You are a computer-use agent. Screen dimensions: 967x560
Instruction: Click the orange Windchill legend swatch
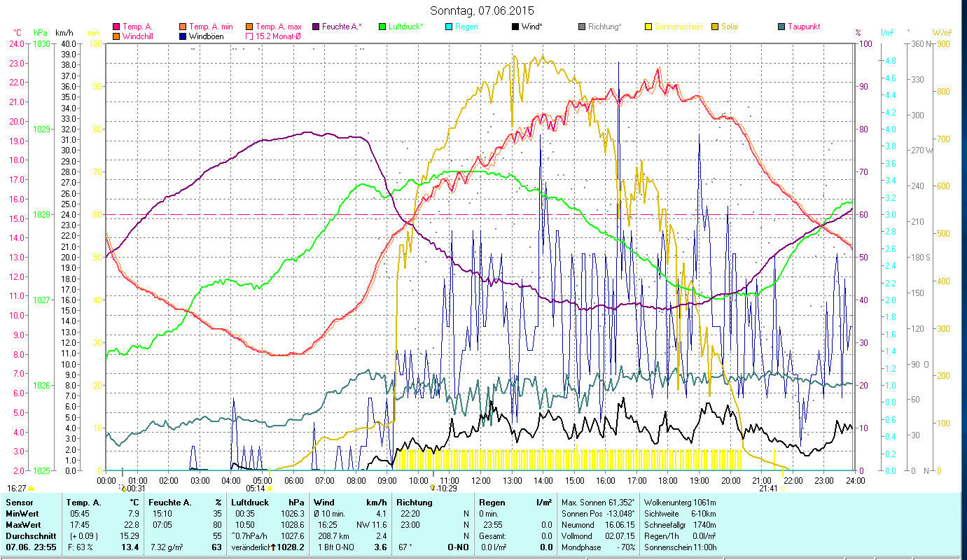[116, 36]
